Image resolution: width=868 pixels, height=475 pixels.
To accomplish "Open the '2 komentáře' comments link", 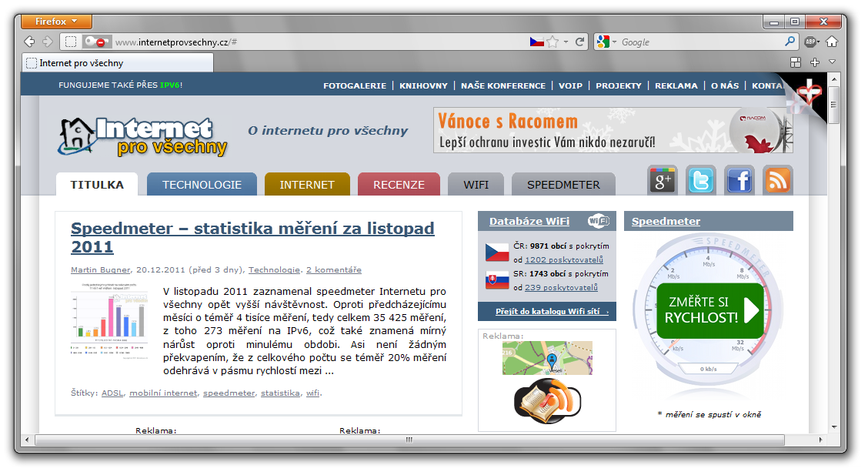I will click(x=334, y=270).
